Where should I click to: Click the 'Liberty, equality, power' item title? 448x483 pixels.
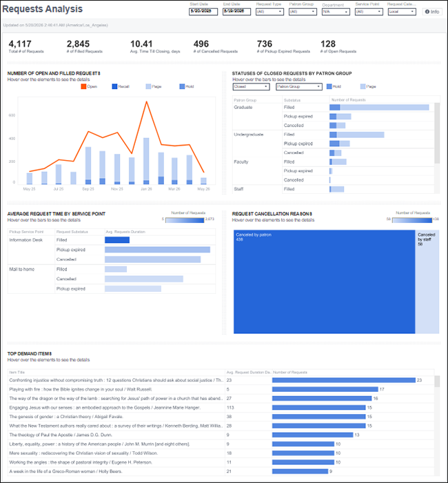[x=99, y=444]
